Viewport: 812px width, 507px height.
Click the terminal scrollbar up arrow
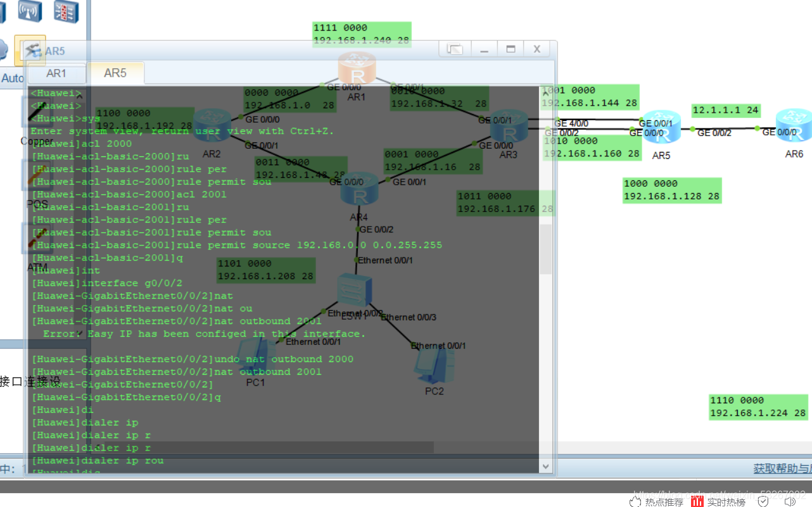click(x=546, y=92)
